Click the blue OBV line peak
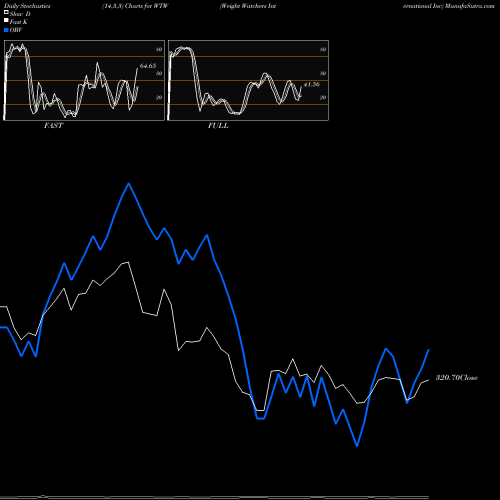The height and width of the screenshot is (500, 500). [x=129, y=184]
